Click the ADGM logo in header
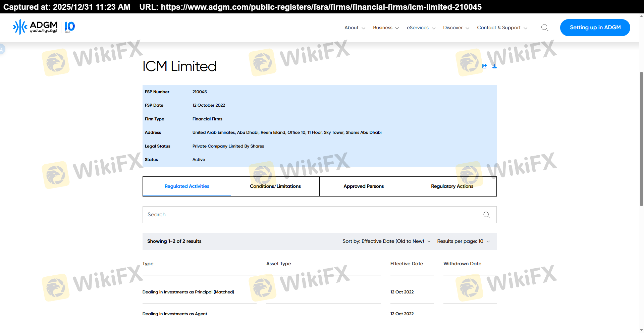This screenshot has height=333, width=644. 44,27
